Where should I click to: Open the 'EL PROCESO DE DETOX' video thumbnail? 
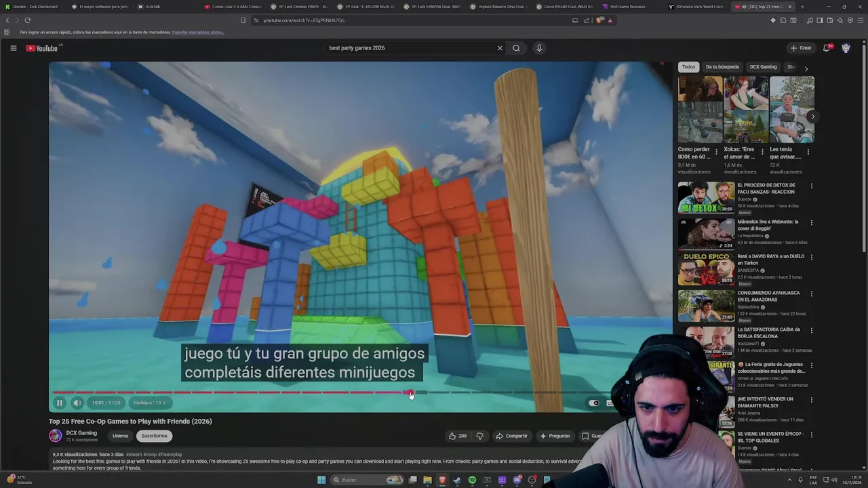pos(706,197)
